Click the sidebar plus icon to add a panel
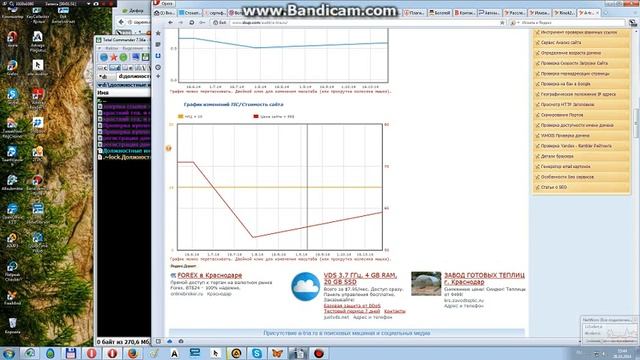 pos(158,76)
